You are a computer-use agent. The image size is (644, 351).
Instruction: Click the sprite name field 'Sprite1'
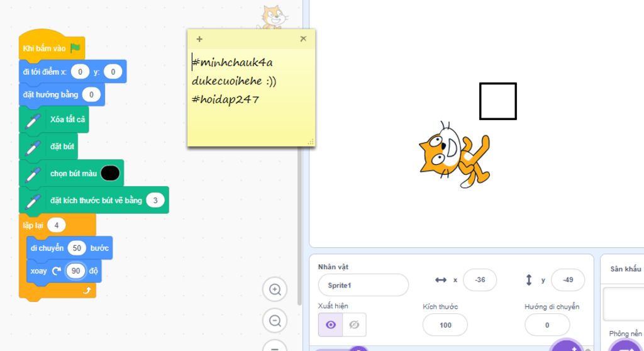click(x=363, y=285)
